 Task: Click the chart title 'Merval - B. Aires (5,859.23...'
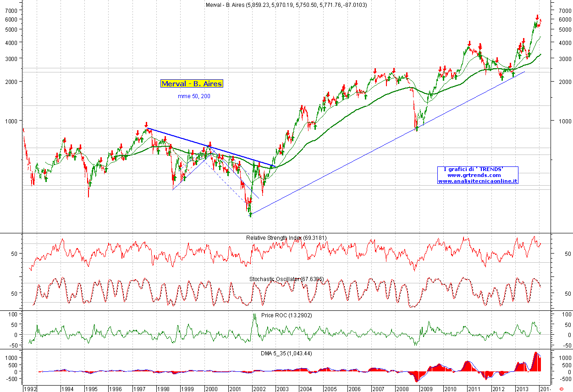(286, 5)
